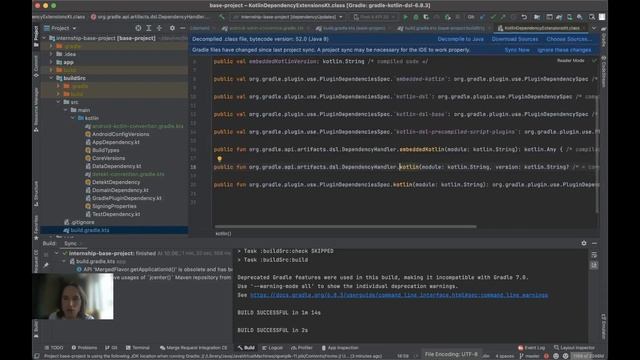Open SigningProperties in project tree

click(x=114, y=206)
